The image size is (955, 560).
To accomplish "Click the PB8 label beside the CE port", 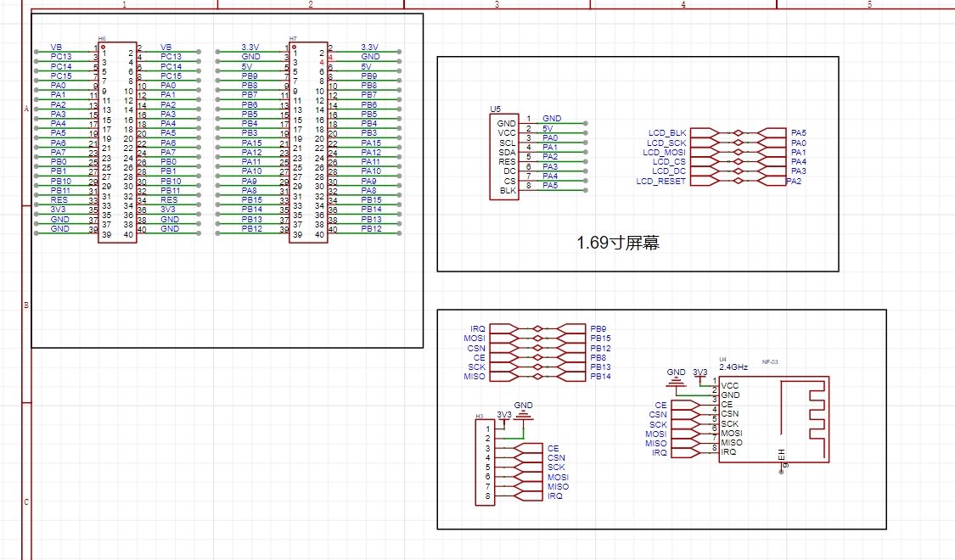I will pos(598,358).
